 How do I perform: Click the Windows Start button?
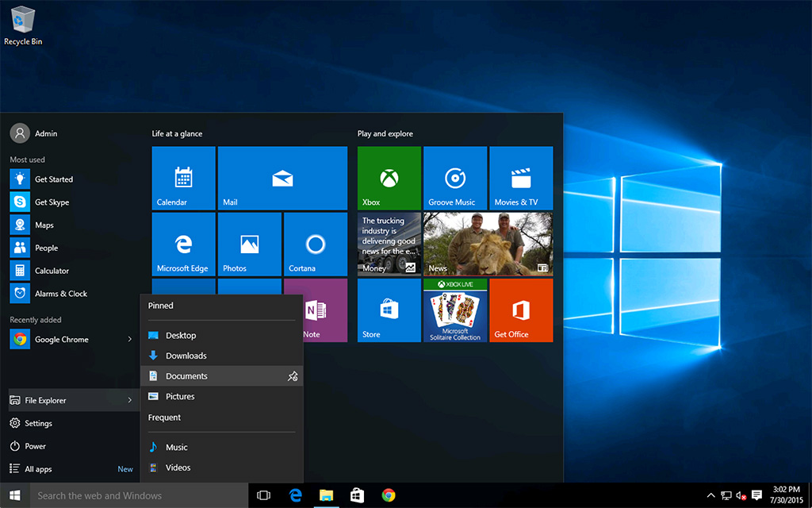(15, 495)
